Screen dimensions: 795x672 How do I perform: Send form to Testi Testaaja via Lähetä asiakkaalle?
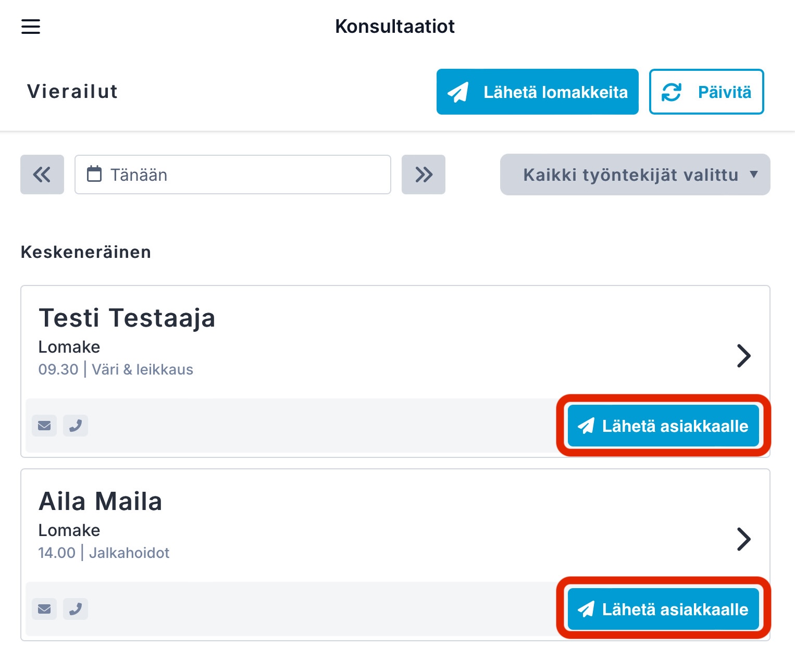point(663,426)
